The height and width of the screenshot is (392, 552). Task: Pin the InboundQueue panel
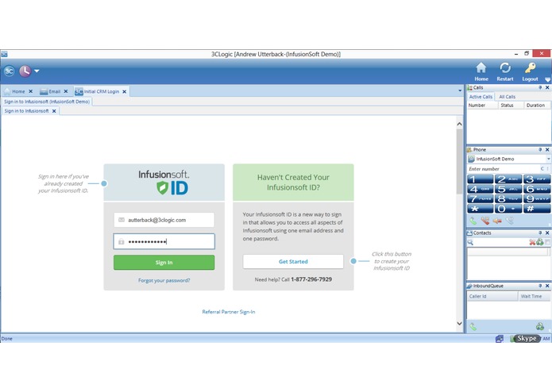click(x=540, y=286)
